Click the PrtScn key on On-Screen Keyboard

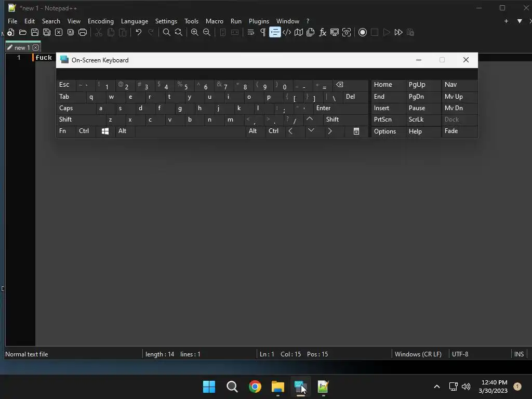388,119
